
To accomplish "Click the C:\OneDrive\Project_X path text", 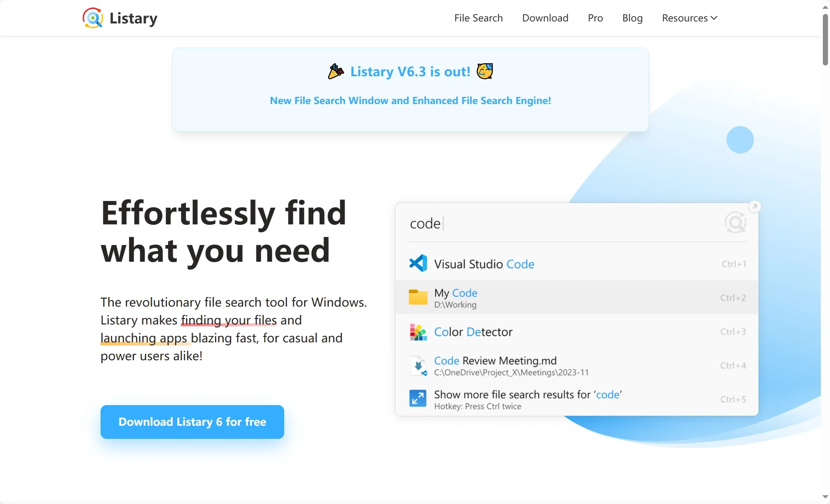I will (511, 373).
